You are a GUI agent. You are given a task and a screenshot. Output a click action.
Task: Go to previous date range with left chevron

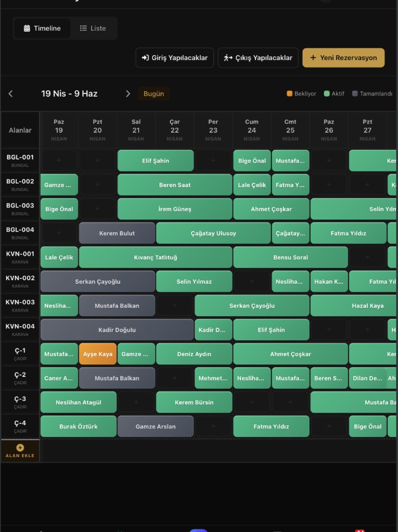coord(10,94)
